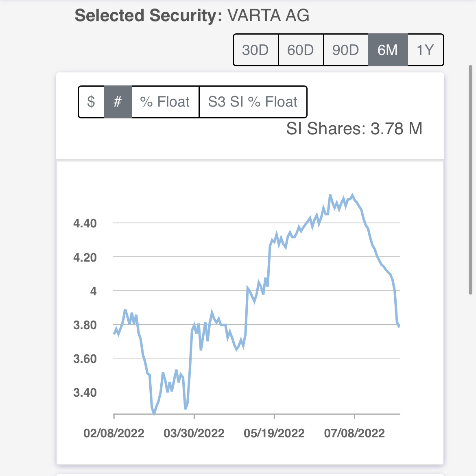
Task: Click the vertical page scrollbar
Action: coord(471,179)
